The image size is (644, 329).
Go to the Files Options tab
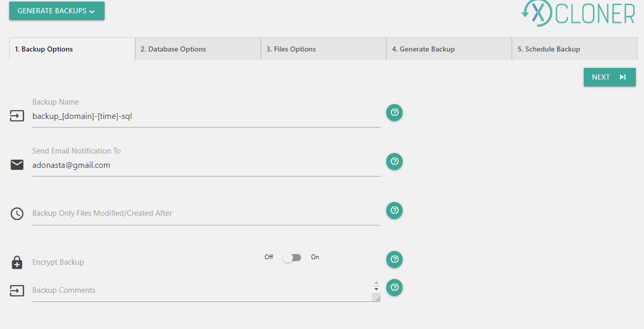pyautogui.click(x=324, y=49)
